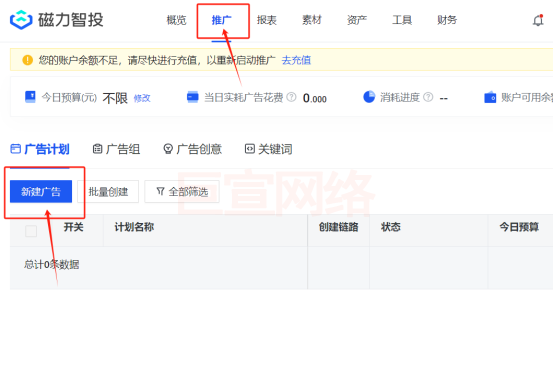Open the notification bell
This screenshot has height=387, width=553.
click(x=538, y=20)
